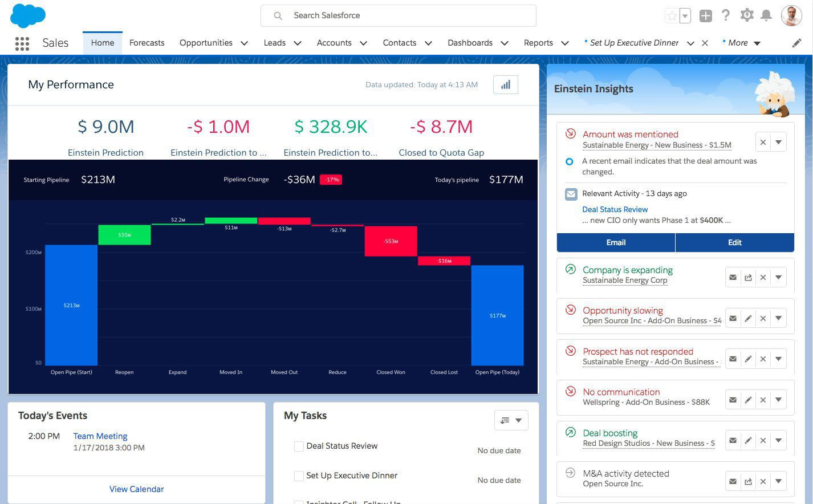813x504 pixels.
Task: Open the Notifications bell
Action: pyautogui.click(x=766, y=15)
